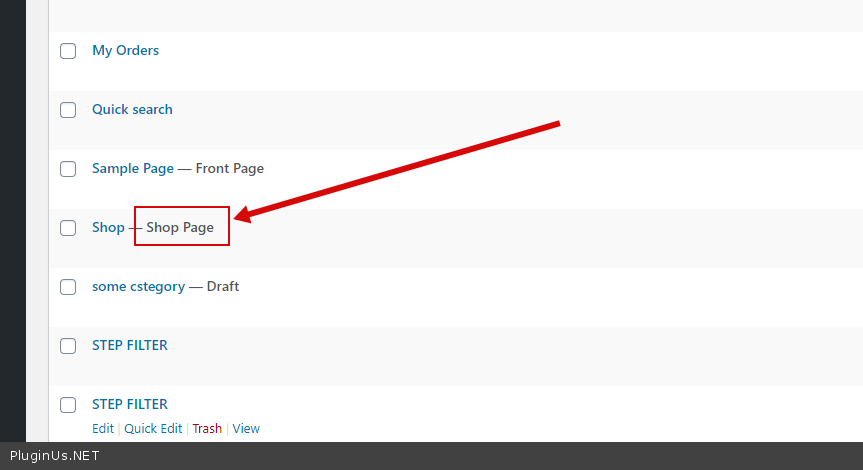Open the STEP FILTER title above the Edit link
The image size is (863, 470).
(x=129, y=405)
